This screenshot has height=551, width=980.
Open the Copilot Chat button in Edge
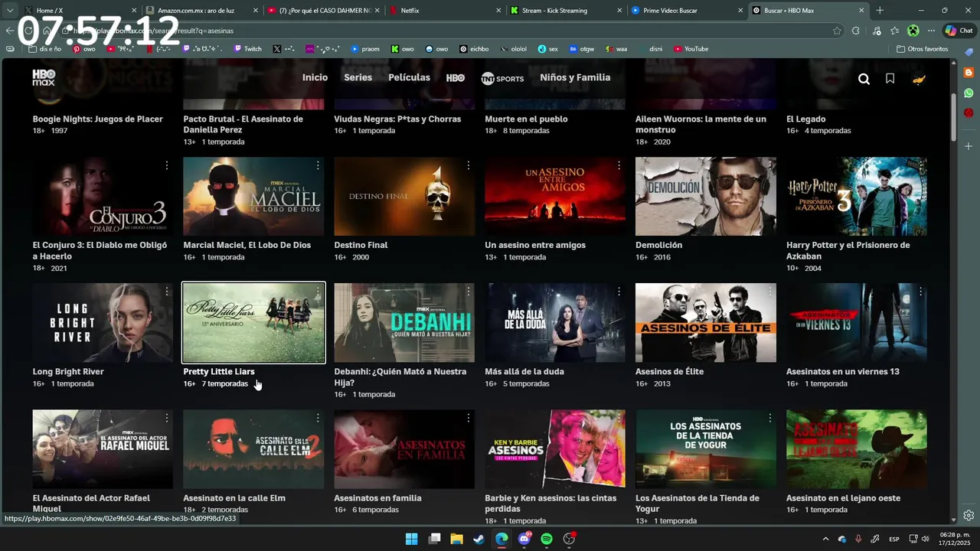tap(959, 31)
